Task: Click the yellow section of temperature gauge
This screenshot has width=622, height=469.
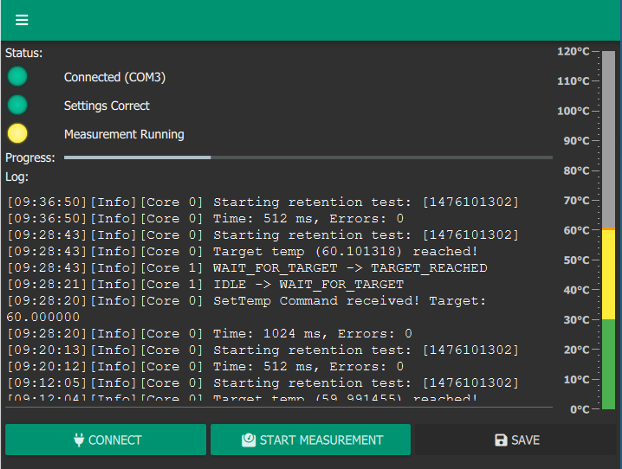Action: coord(608,274)
